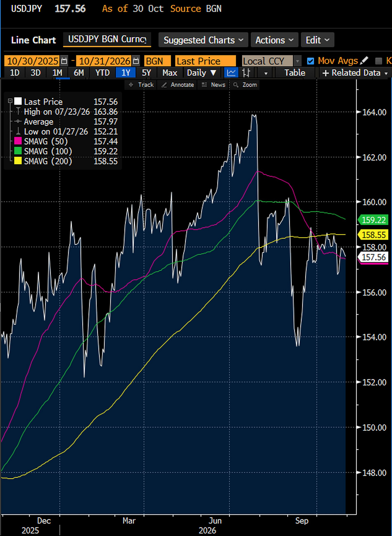This screenshot has width=392, height=536.
Task: Click the SMAVG (200) yellow swatch
Action: coord(18,161)
